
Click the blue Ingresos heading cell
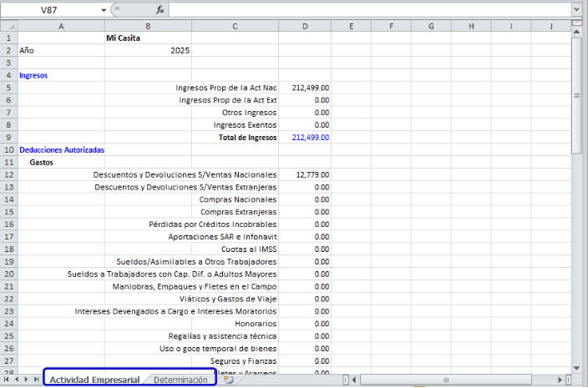point(61,75)
